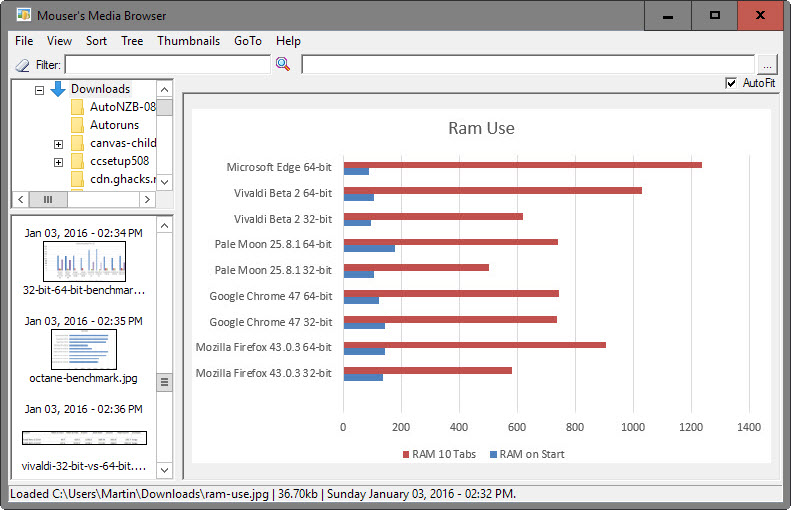The height and width of the screenshot is (510, 791).
Task: Click the cdn.ghacks folder icon
Action: tap(77, 179)
